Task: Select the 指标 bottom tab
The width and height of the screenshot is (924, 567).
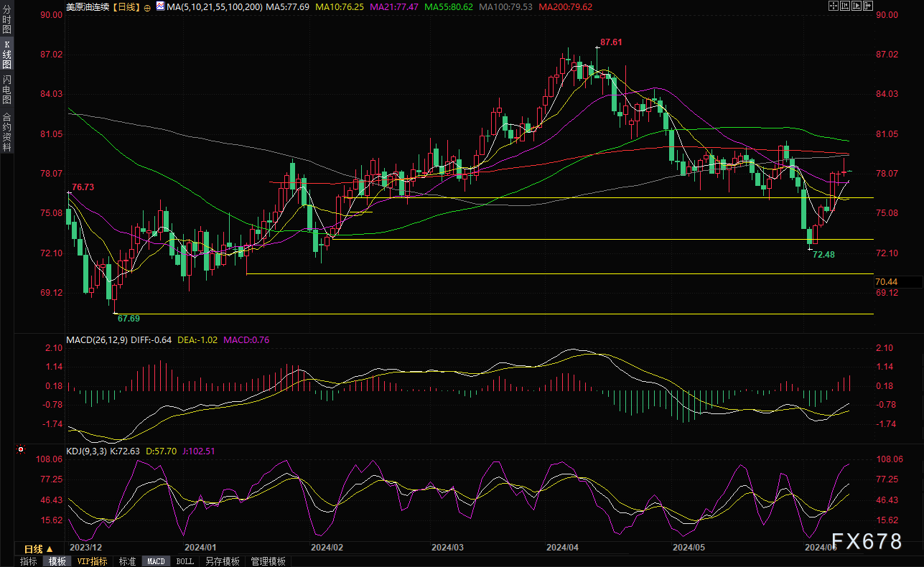Action: 29,561
